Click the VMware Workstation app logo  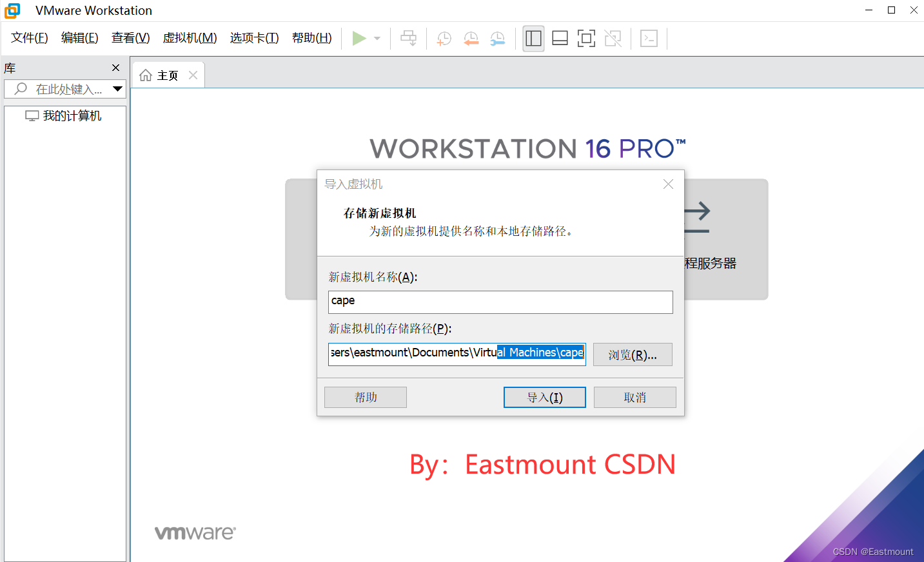coord(12,10)
